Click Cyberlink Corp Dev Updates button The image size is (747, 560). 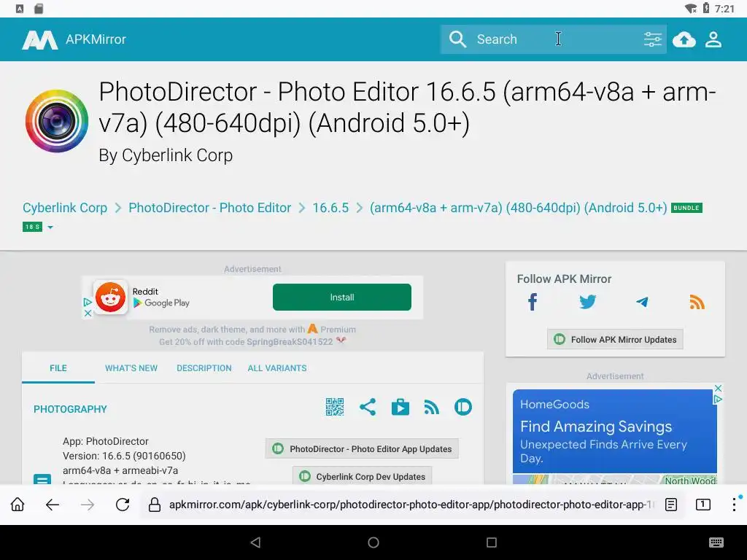[362, 476]
